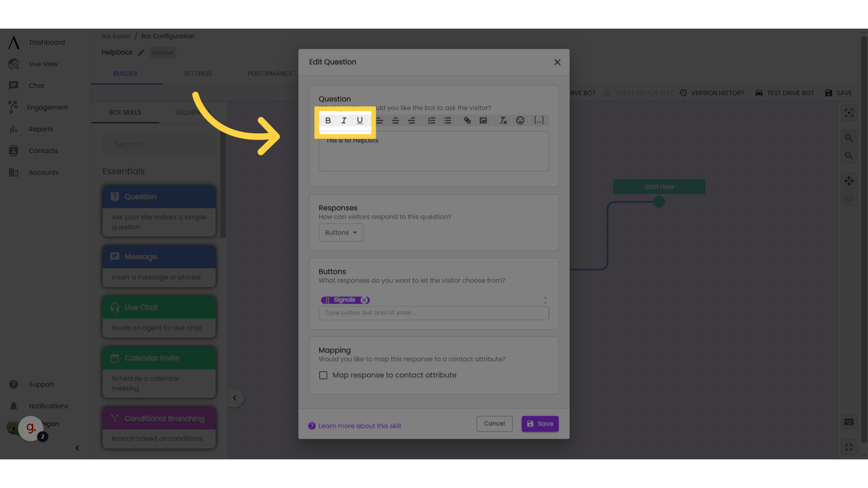Click the keyboard shortcuts icon
Viewport: 868px width, 488px height.
[849, 422]
